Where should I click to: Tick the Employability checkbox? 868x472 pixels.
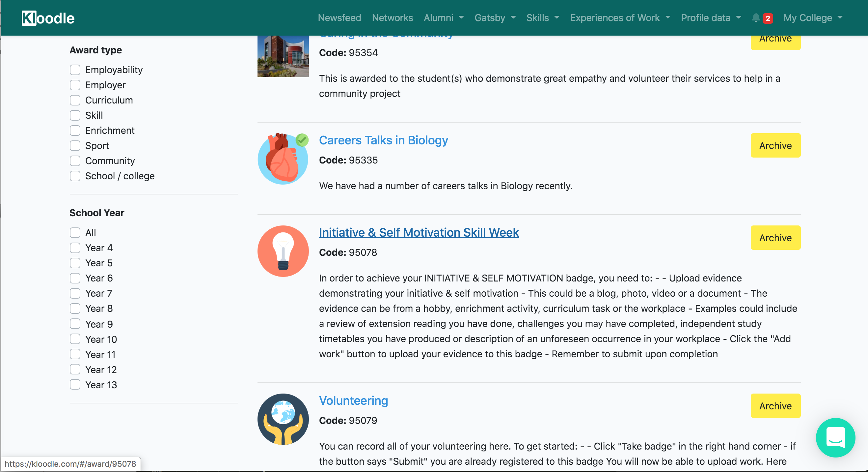click(75, 70)
